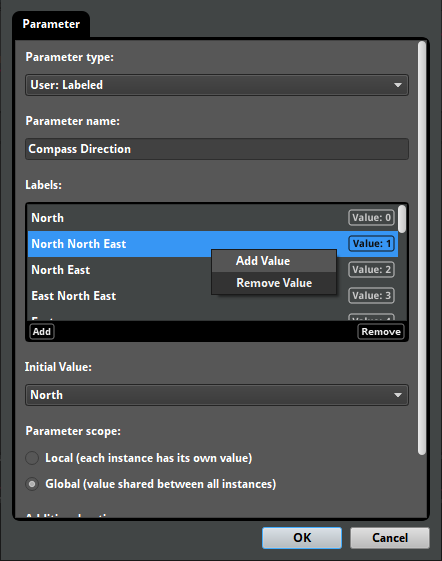Click the Add label button
This screenshot has height=561, width=442.
point(42,332)
